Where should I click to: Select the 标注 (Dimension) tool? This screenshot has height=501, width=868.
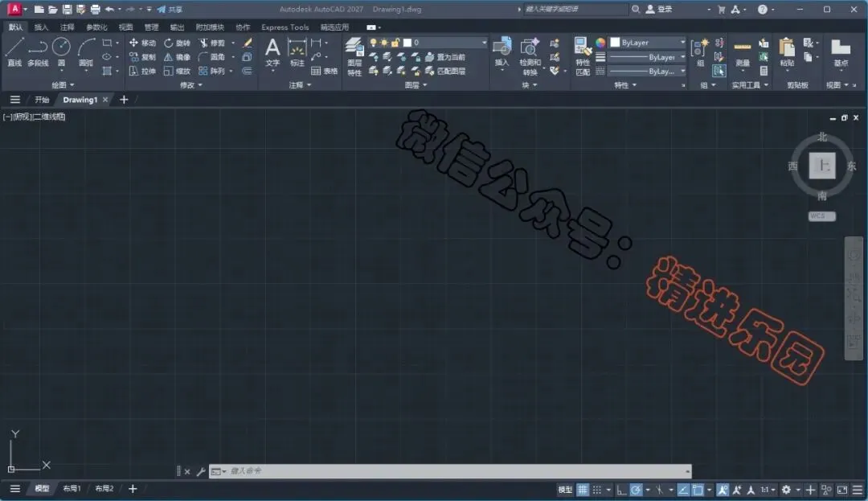(x=297, y=52)
